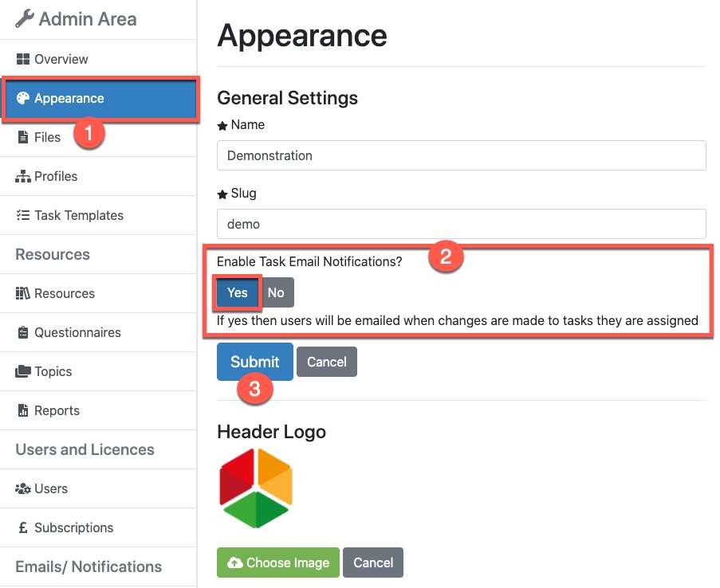The width and height of the screenshot is (720, 588).
Task: Click the Topics folder icon
Action: click(22, 371)
